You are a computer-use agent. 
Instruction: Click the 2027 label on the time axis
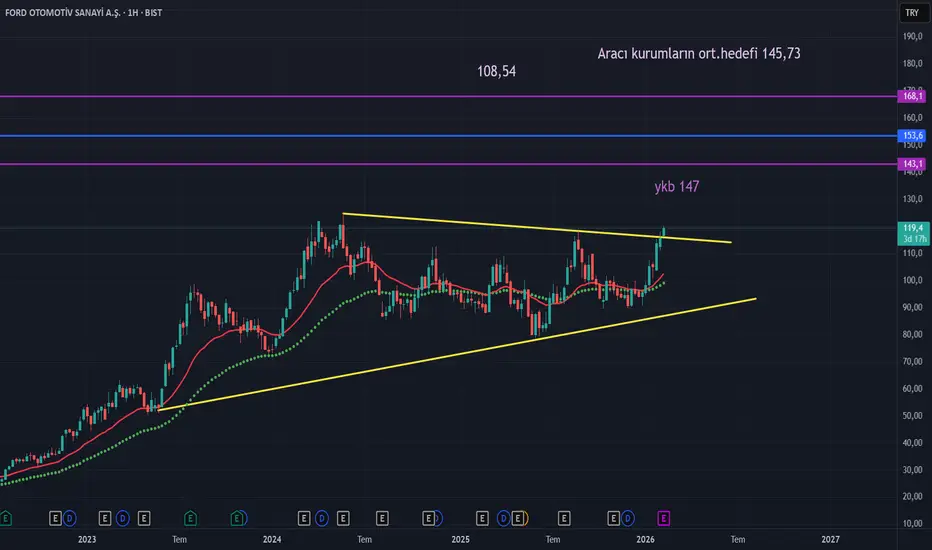[x=829, y=539]
